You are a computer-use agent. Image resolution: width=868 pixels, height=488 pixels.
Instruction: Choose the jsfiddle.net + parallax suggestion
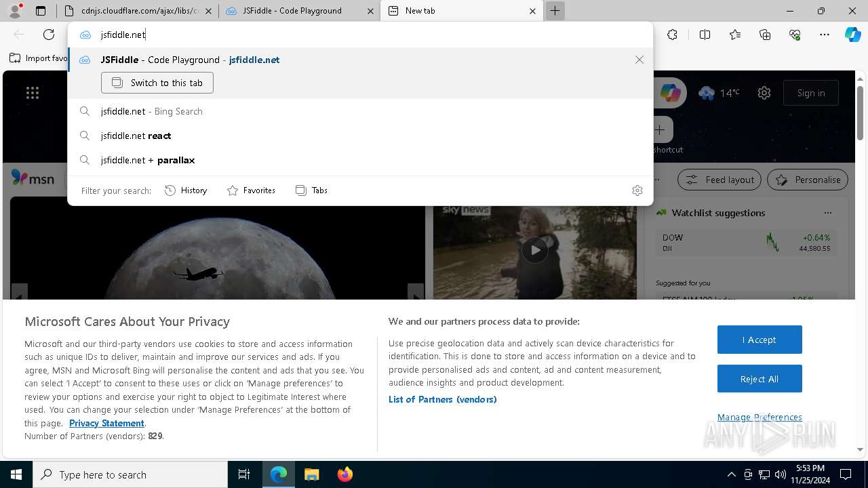pyautogui.click(x=360, y=160)
